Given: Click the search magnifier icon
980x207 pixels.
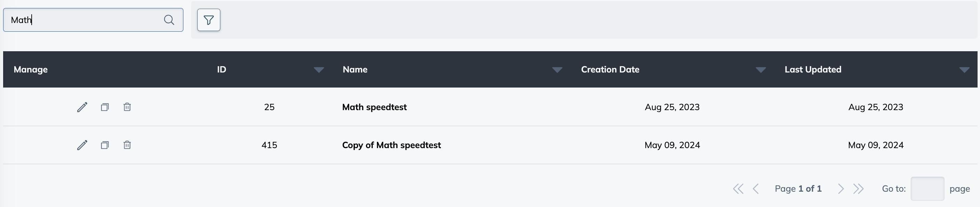Looking at the screenshot, I should [x=169, y=20].
